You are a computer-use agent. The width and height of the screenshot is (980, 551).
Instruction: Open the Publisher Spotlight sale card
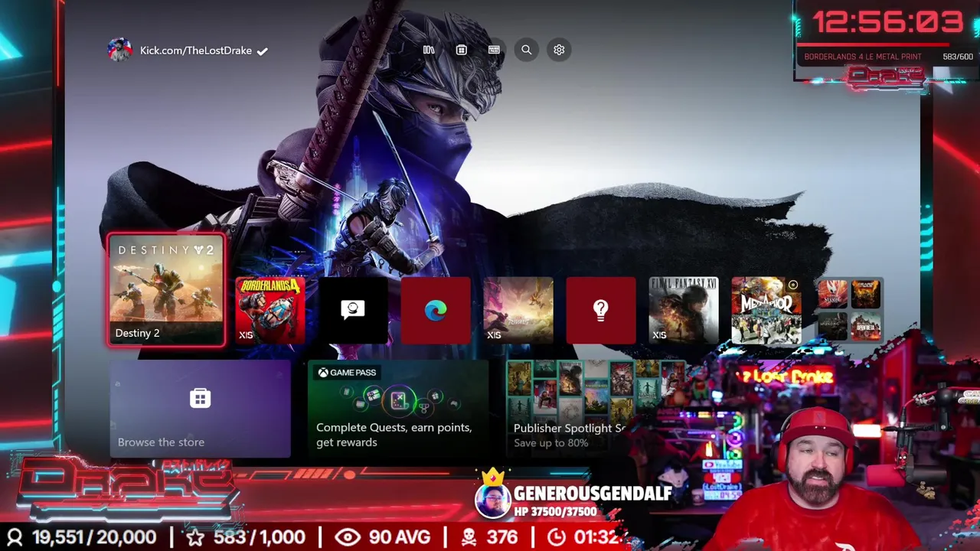pos(582,409)
